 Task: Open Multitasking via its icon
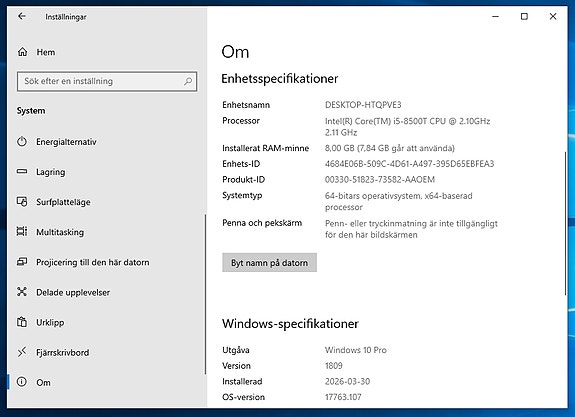[22, 231]
